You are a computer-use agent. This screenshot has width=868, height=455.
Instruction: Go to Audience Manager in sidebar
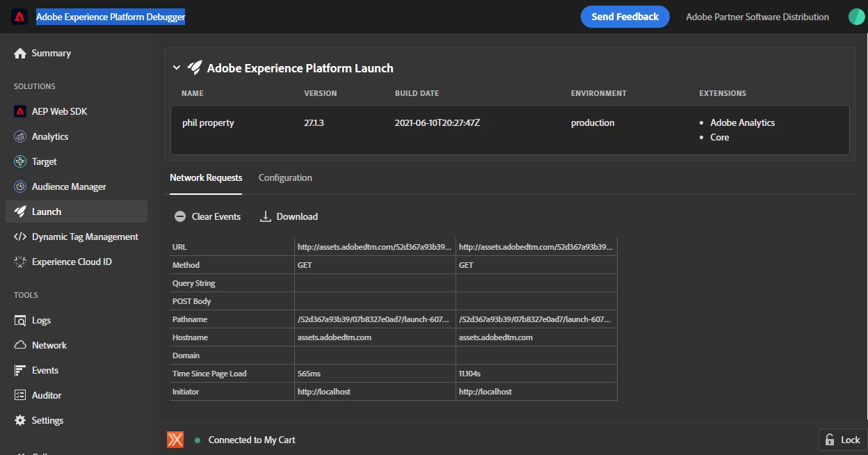pyautogui.click(x=69, y=186)
